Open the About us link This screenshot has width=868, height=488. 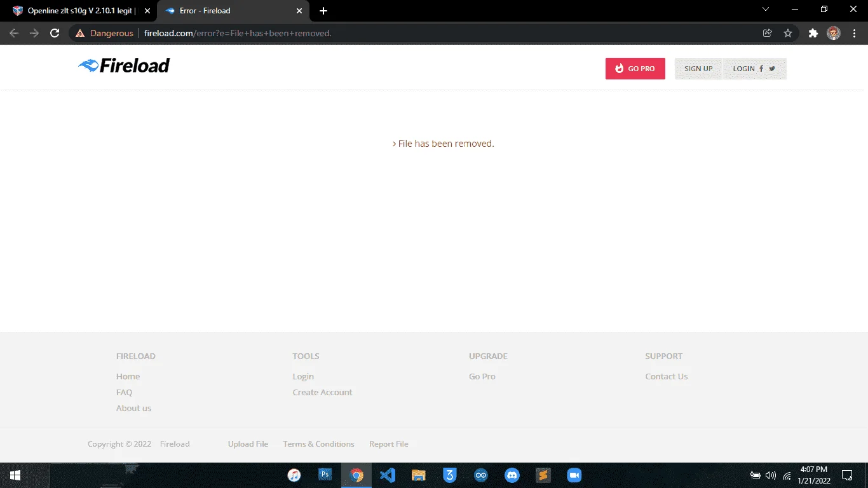pyautogui.click(x=133, y=408)
